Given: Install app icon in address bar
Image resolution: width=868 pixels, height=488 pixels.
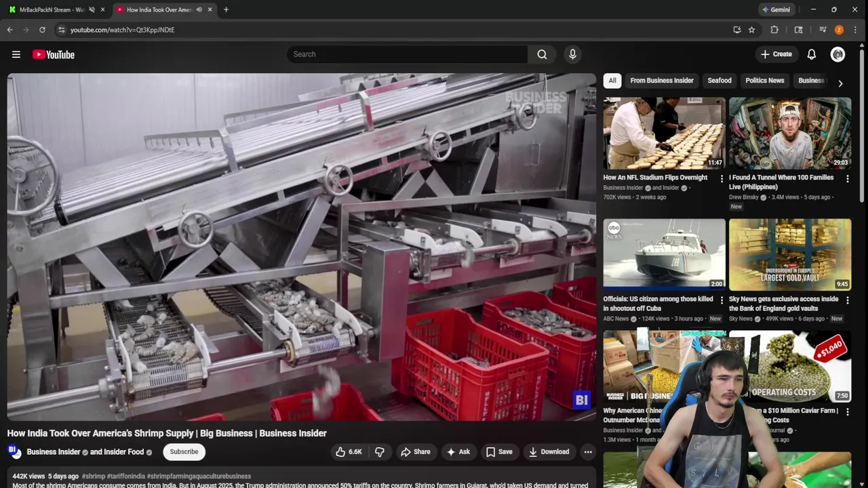Looking at the screenshot, I should pos(737,30).
